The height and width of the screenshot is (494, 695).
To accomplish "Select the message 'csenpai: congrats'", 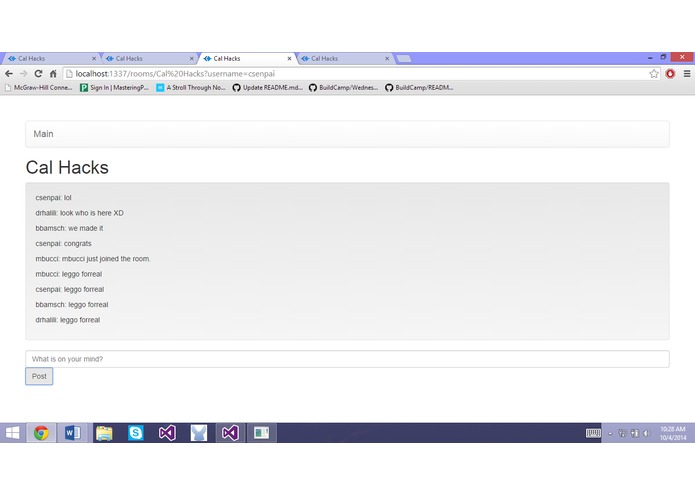I will (63, 244).
